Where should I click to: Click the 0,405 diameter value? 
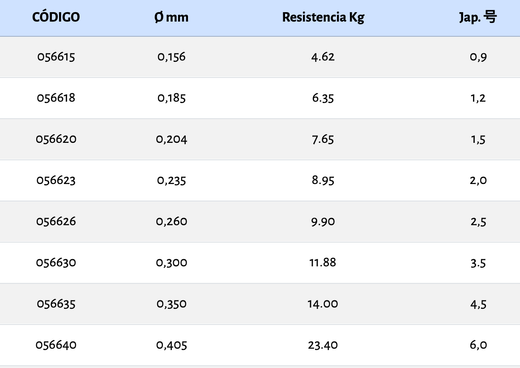171,345
